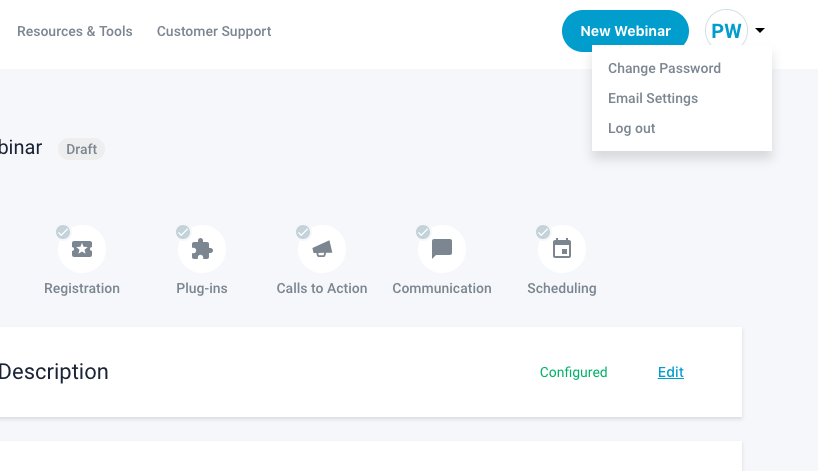Screen dimensions: 818x471
Task: Go to Customer Support
Action: coord(214,31)
